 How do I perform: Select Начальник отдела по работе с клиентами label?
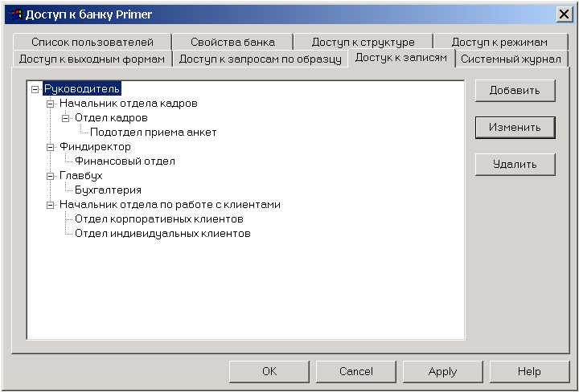pyautogui.click(x=170, y=205)
